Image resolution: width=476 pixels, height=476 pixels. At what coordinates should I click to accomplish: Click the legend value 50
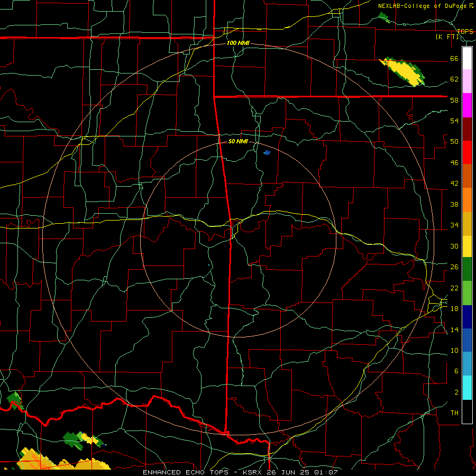tap(454, 142)
